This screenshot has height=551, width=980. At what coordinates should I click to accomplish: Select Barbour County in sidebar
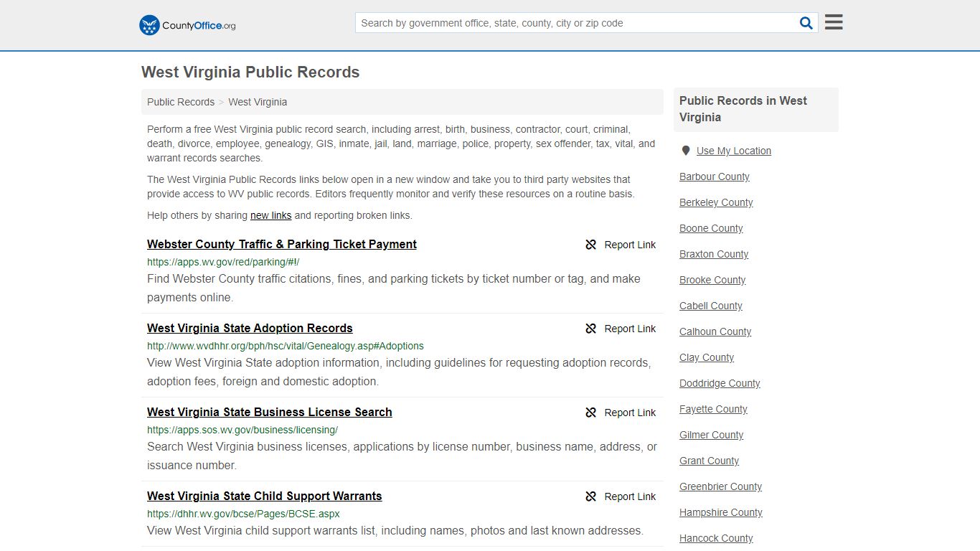tap(715, 176)
